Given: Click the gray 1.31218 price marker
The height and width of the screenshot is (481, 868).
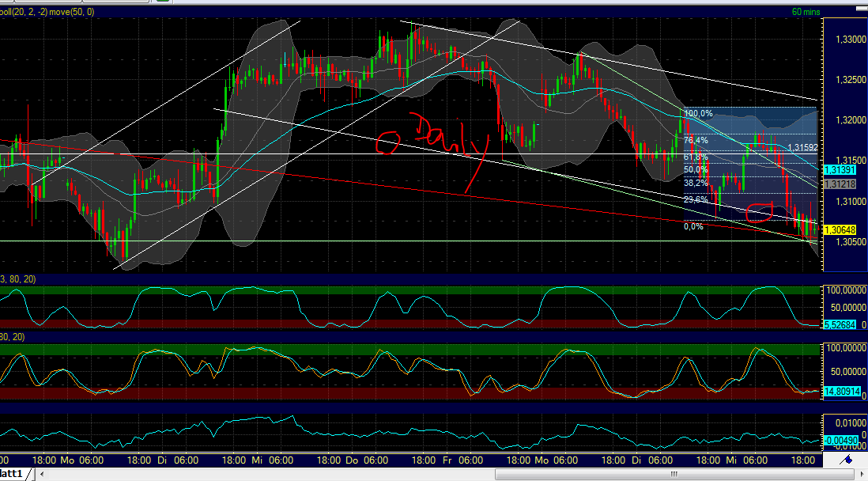Looking at the screenshot, I should click(841, 184).
